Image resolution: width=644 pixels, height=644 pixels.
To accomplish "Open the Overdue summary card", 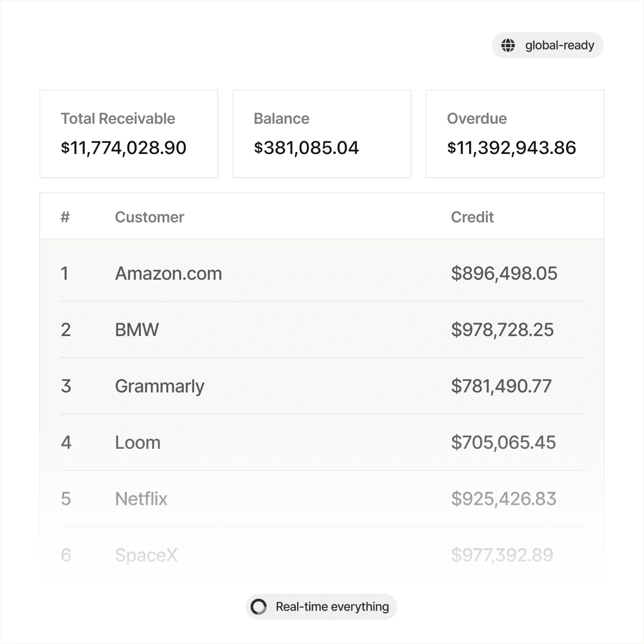I will tap(515, 134).
